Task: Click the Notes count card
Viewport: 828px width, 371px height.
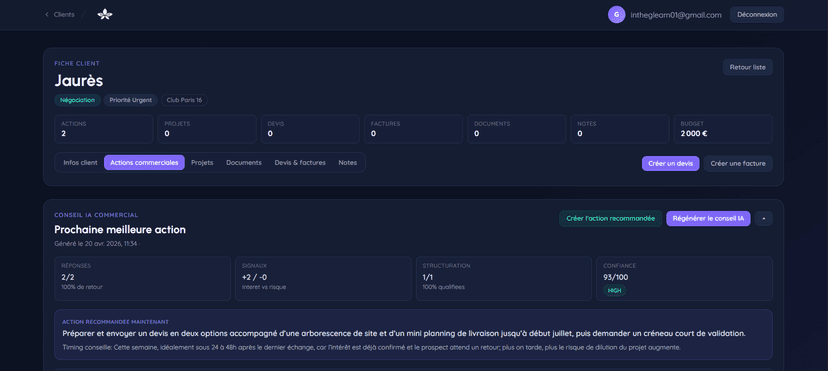Action: 620,129
